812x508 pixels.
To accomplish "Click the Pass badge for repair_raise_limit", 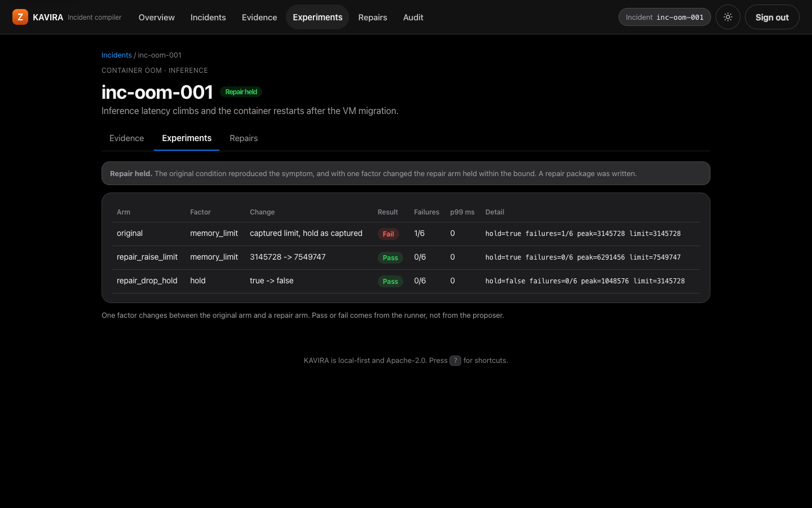I will [390, 257].
